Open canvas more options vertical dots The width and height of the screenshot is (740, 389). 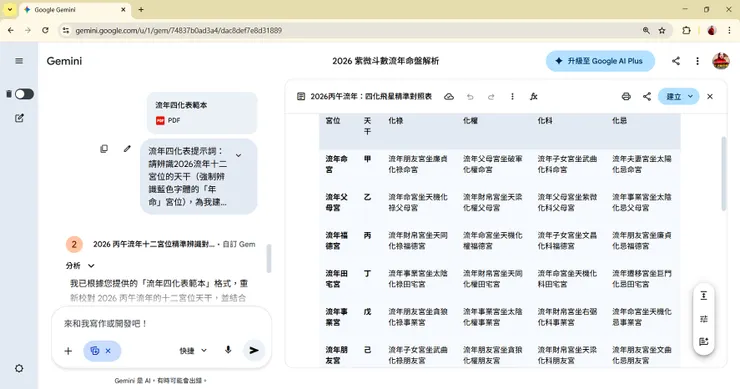pyautogui.click(x=512, y=96)
